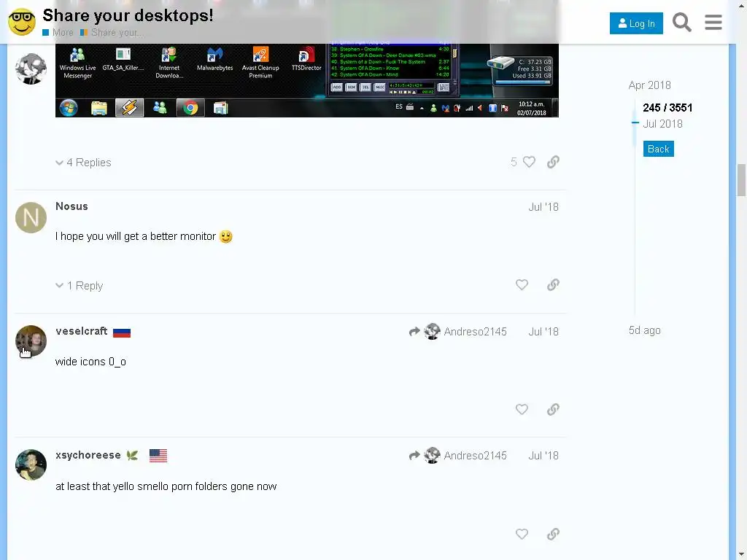
Task: Like xsychoreese's post with the heart
Action: pyautogui.click(x=522, y=534)
